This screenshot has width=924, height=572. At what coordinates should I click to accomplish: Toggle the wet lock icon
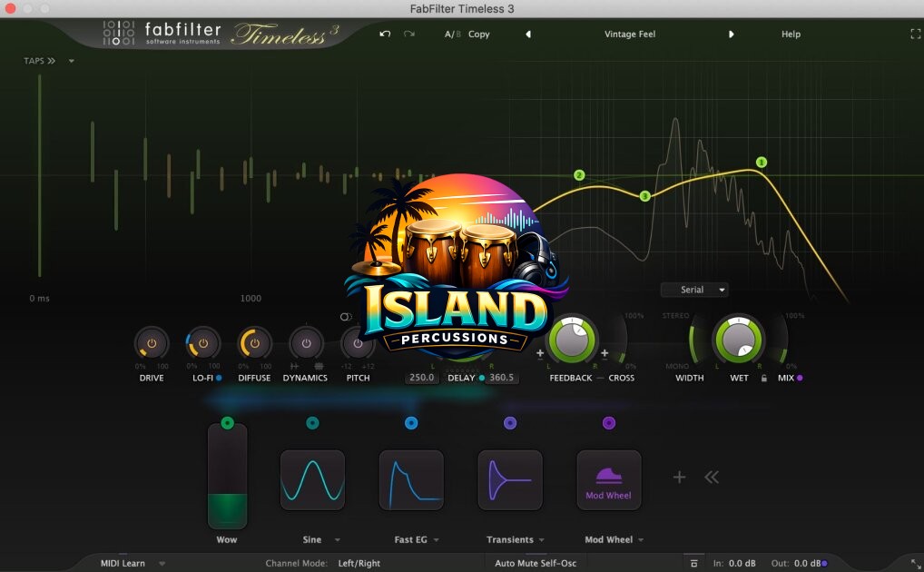coord(764,378)
